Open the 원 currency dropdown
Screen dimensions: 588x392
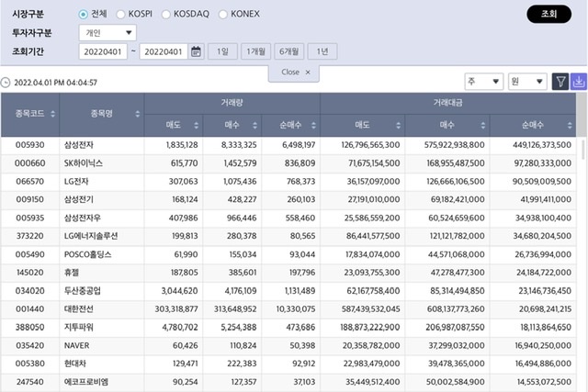527,82
